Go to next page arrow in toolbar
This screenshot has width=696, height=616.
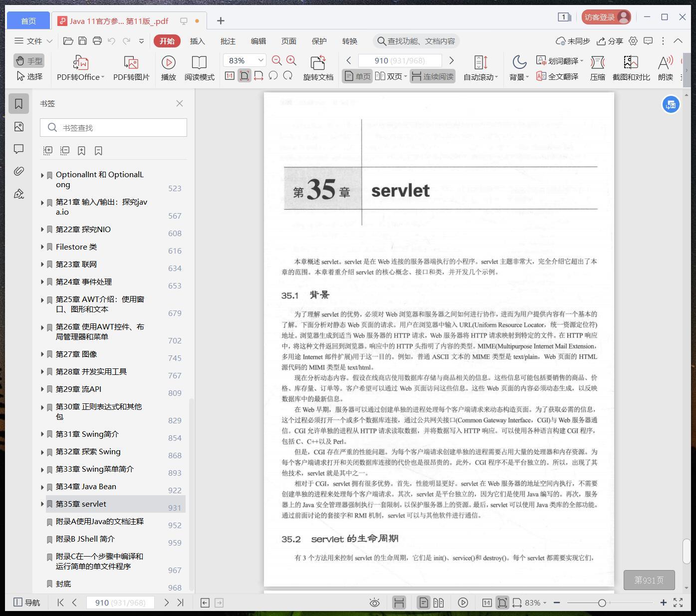pos(452,60)
